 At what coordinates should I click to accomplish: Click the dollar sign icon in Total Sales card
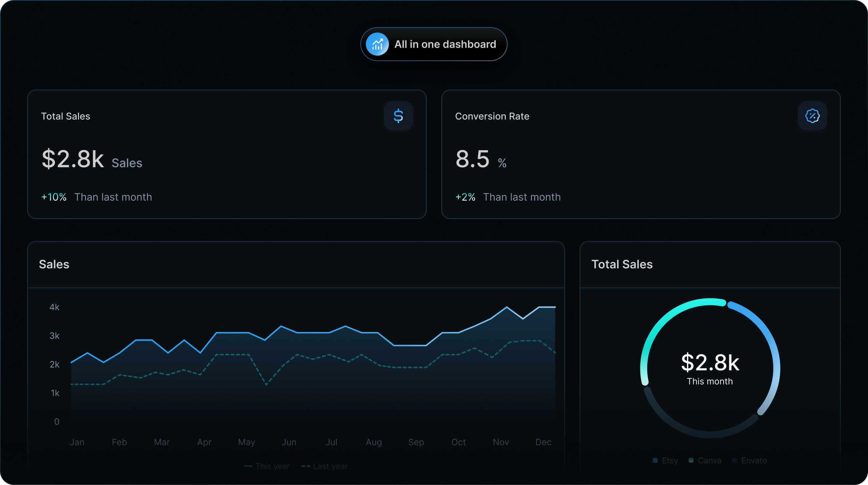398,116
